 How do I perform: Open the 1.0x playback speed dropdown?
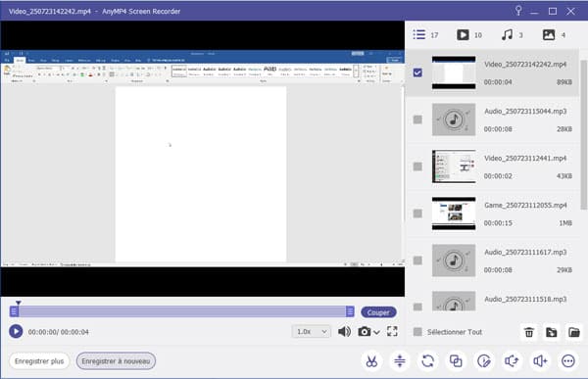[312, 331]
